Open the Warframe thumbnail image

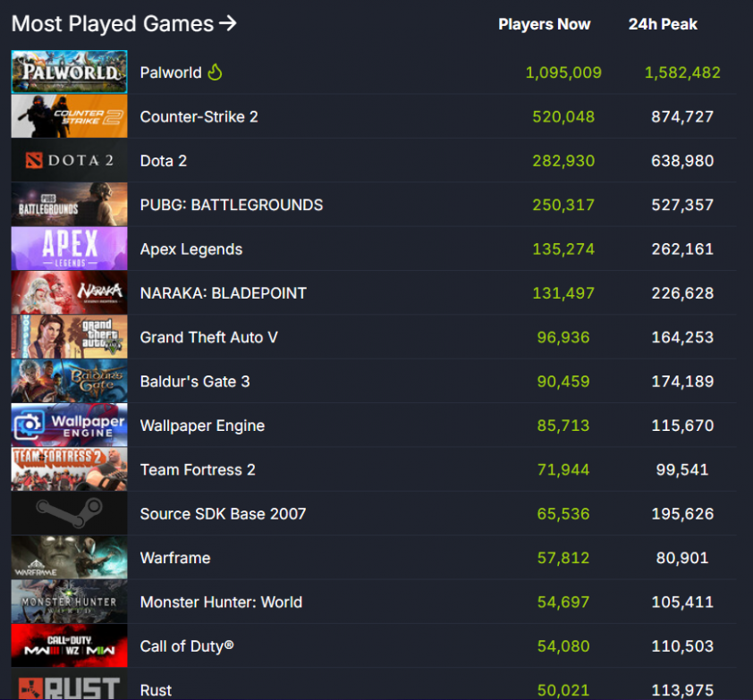(69, 558)
